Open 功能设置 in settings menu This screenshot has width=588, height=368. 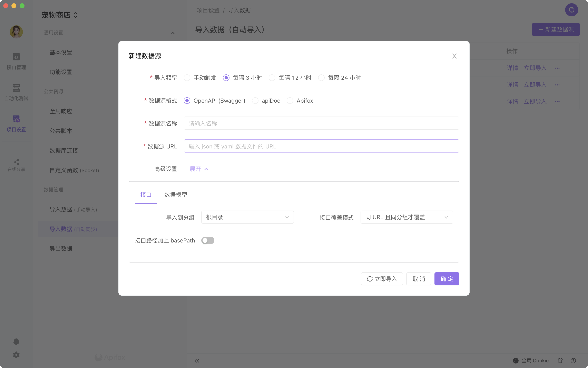click(61, 72)
